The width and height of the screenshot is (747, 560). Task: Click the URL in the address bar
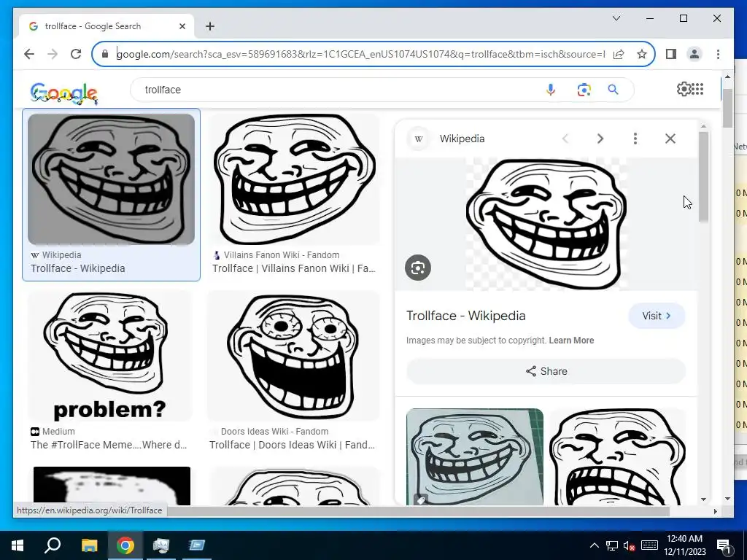pyautogui.click(x=360, y=54)
